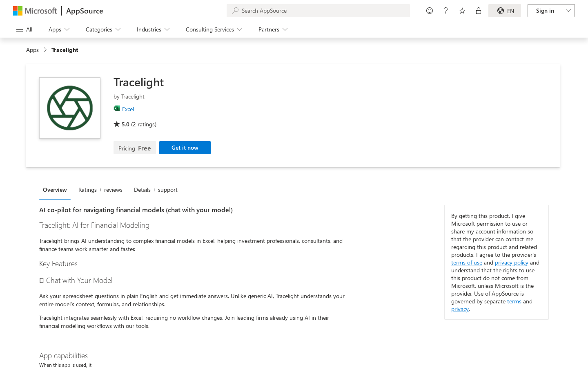Click the lock icon in header
The height and width of the screenshot is (368, 588).
(479, 11)
